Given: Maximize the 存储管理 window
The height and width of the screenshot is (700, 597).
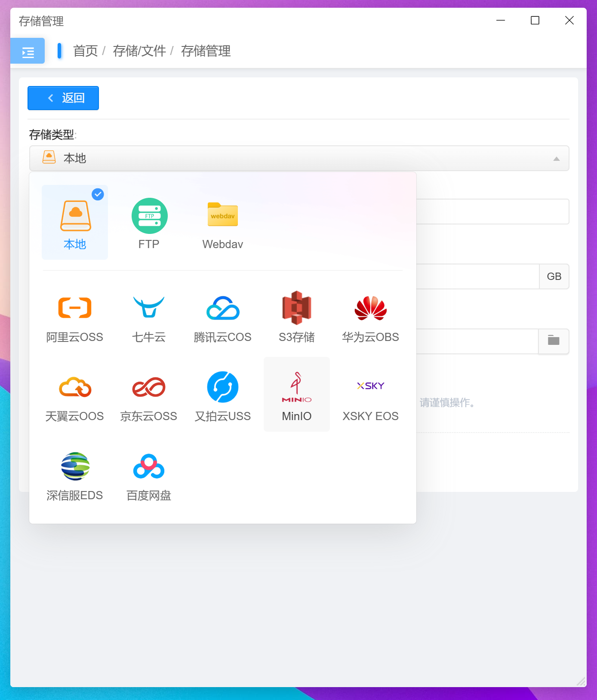Looking at the screenshot, I should (x=535, y=20).
